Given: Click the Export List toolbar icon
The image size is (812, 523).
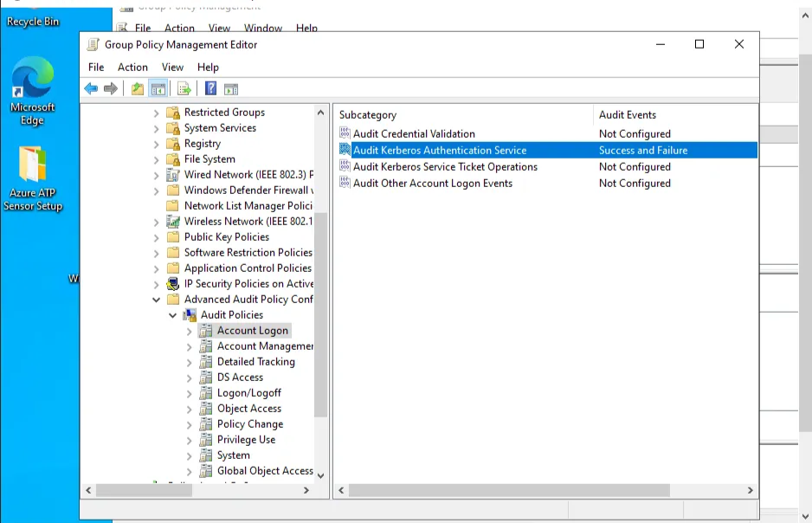Looking at the screenshot, I should pos(184,88).
